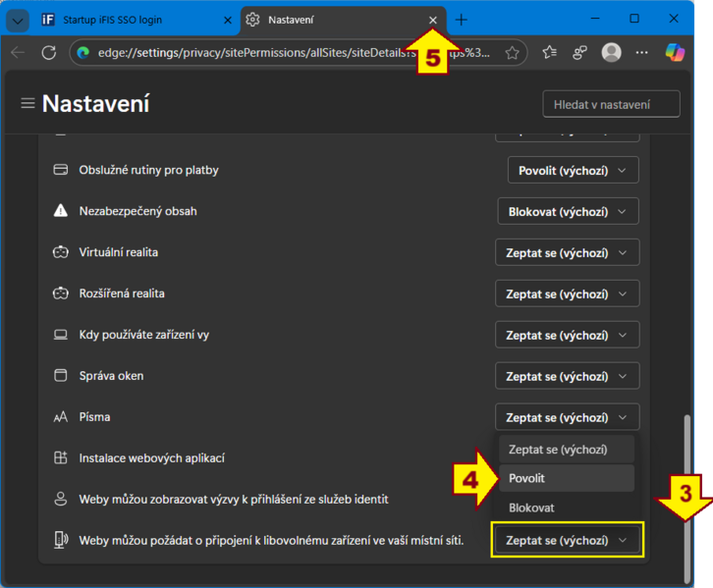Click the Rozšířená realita headset icon
The width and height of the screenshot is (713, 588).
(61, 294)
